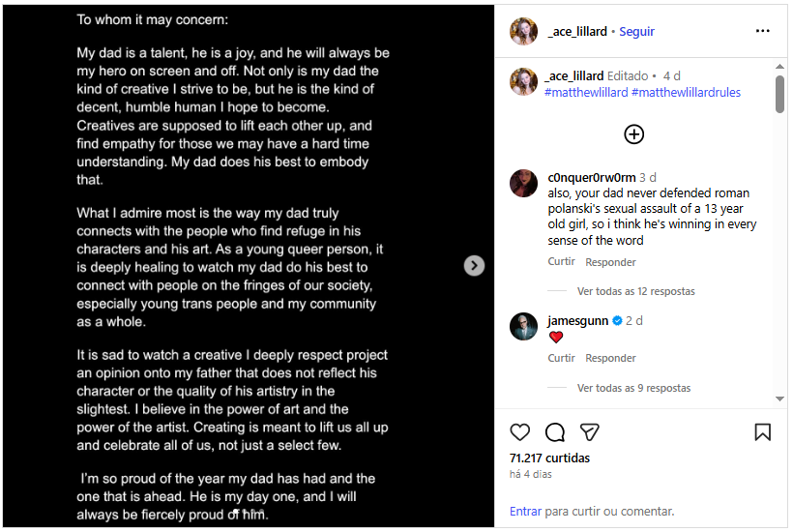Like the post with heart icon
Viewport: 793px width, 532px height.
pos(520,432)
